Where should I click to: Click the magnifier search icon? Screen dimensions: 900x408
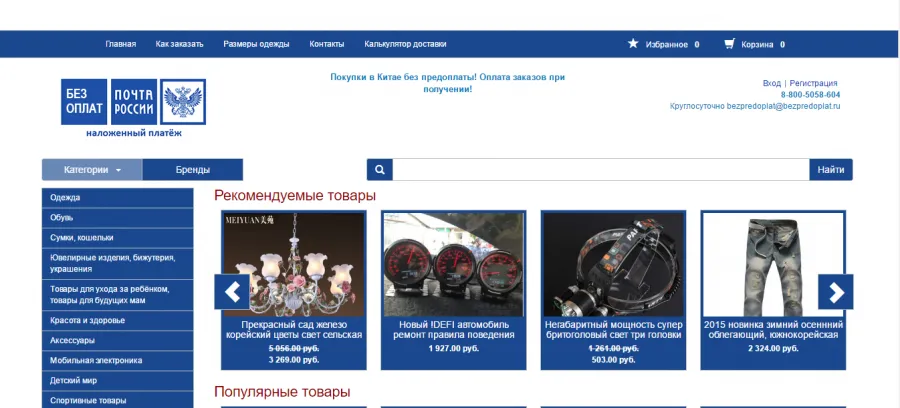(379, 170)
